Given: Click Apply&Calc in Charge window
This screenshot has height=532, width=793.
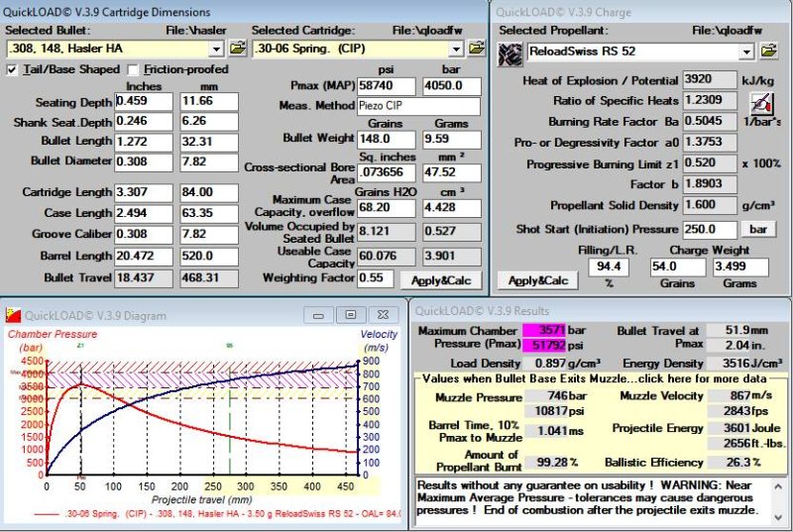Looking at the screenshot, I should point(537,280).
